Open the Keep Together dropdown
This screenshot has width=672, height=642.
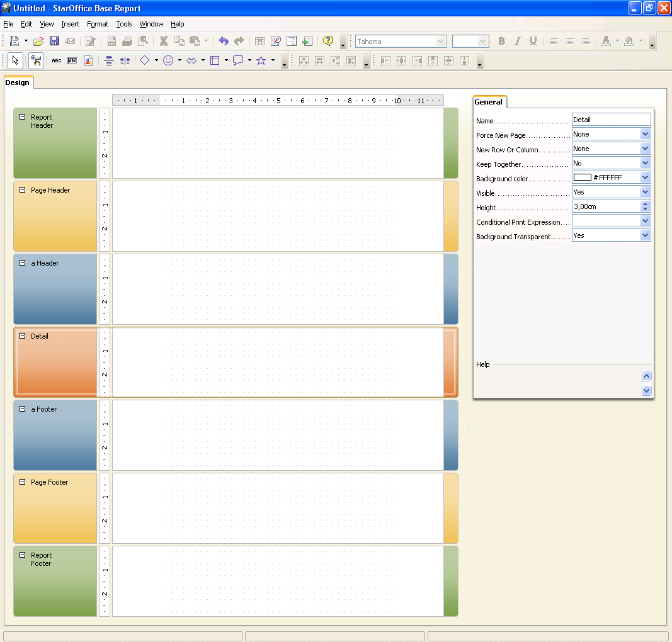point(645,163)
